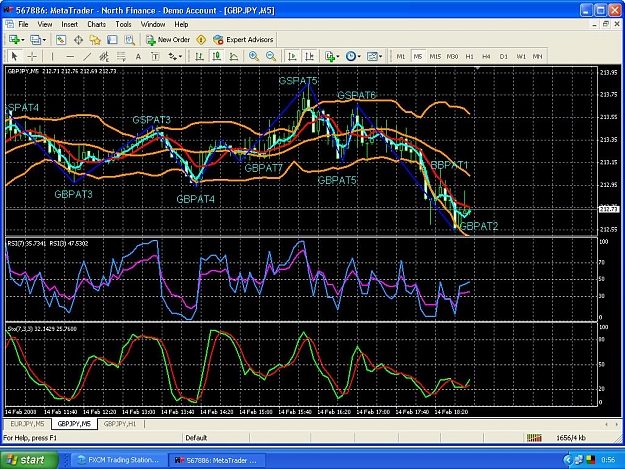Open the Insert menu
The height and width of the screenshot is (469, 625).
69,24
